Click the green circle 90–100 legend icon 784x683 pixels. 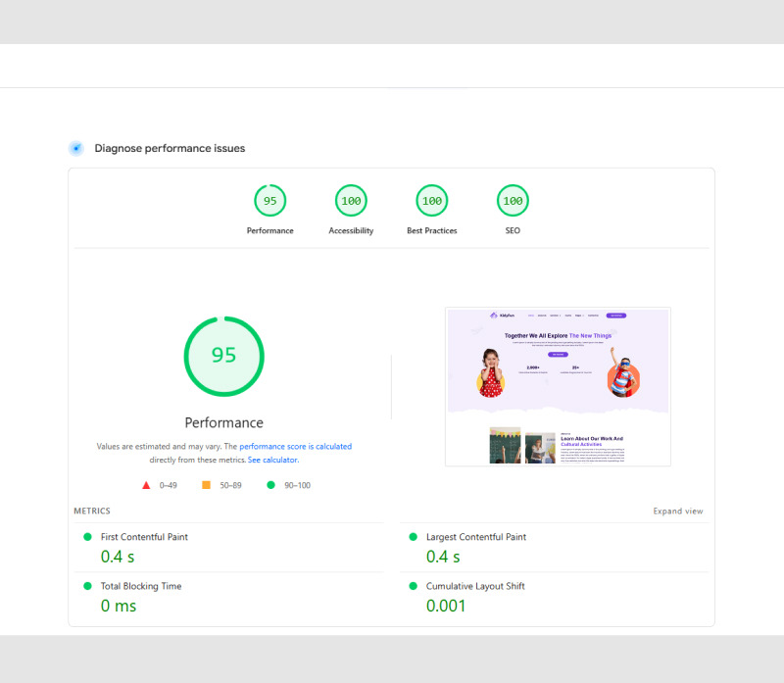click(270, 485)
